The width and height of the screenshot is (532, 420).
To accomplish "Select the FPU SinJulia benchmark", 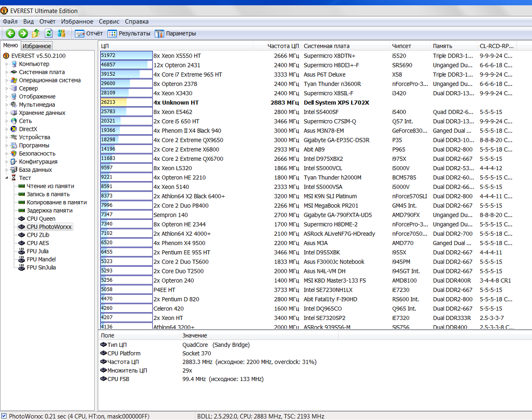I will [41, 268].
